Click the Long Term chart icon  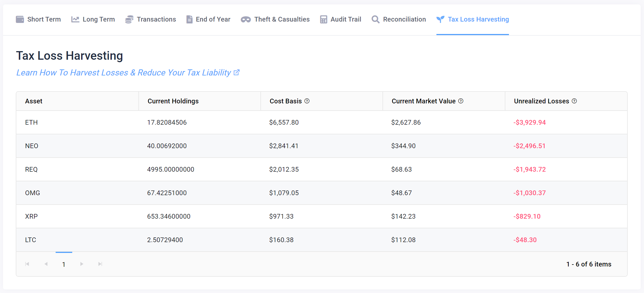(x=75, y=19)
